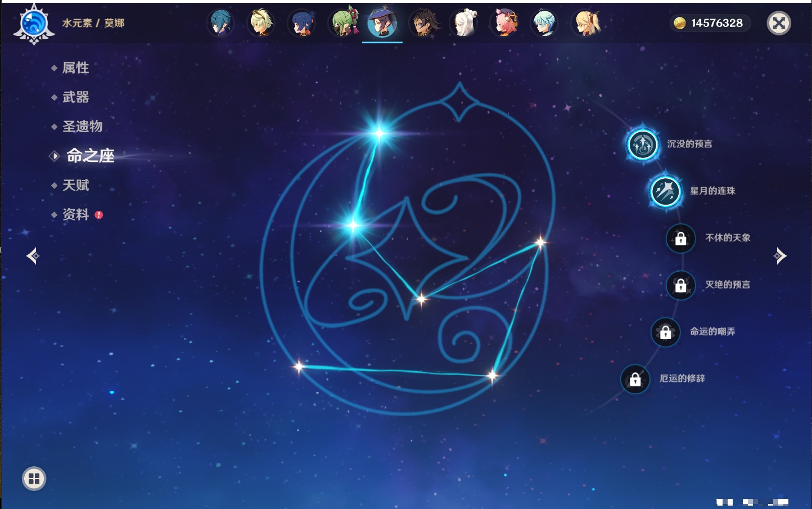Viewport: 812px width, 509px height.
Task: Click the locked 命运的嘲弄 constellation node
Action: (x=666, y=332)
